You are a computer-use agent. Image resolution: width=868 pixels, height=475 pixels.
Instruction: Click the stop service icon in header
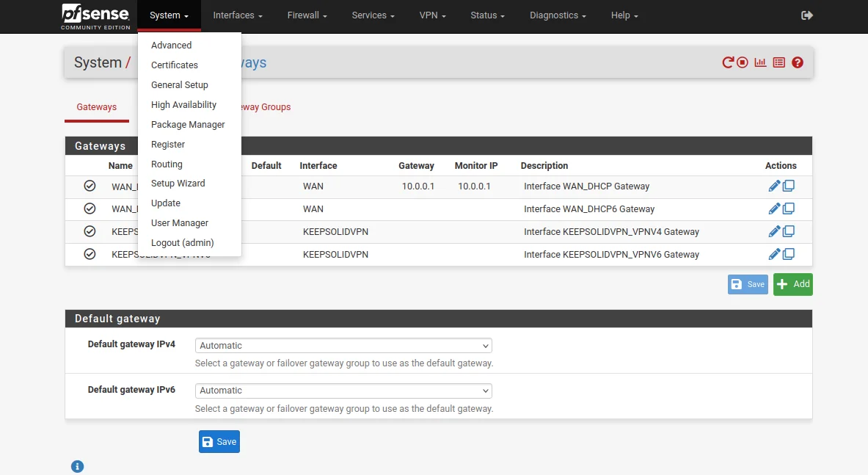pos(743,62)
